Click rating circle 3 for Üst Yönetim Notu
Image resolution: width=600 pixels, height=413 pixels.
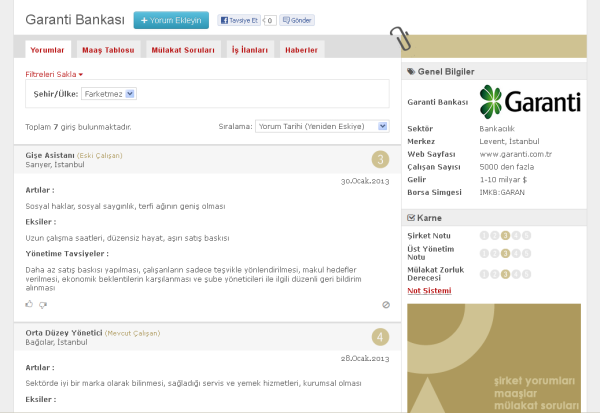pos(505,253)
